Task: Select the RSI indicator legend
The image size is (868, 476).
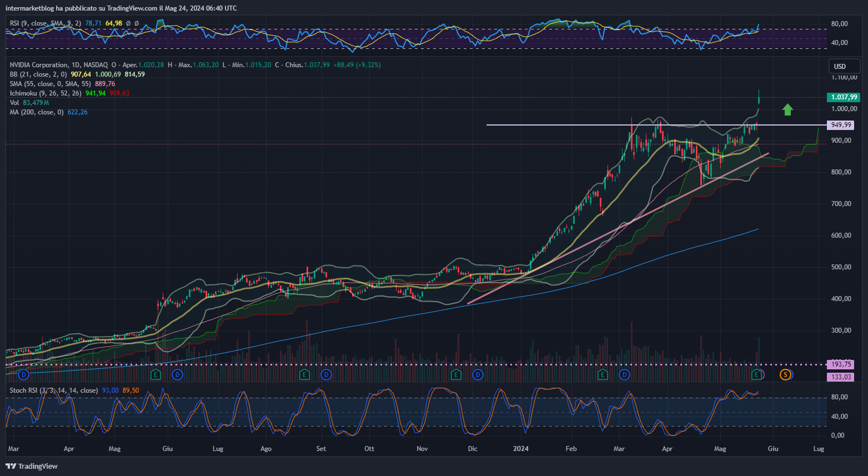Action: 46,23
